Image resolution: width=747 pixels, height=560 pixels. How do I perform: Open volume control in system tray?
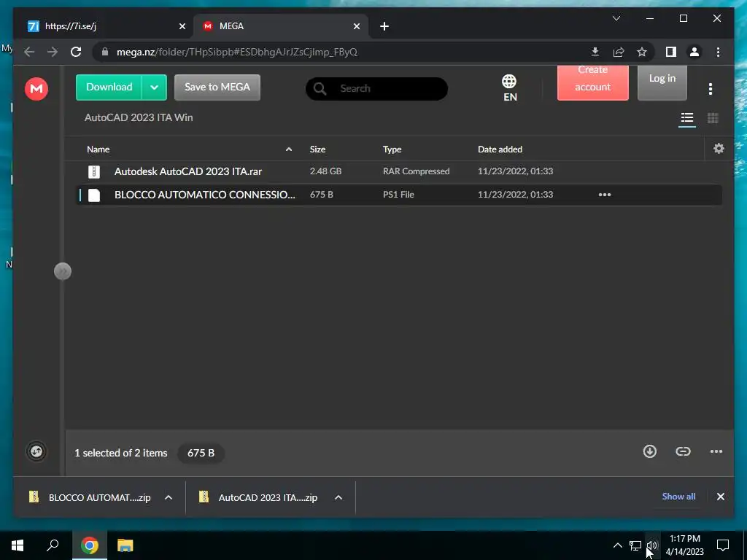(x=652, y=545)
